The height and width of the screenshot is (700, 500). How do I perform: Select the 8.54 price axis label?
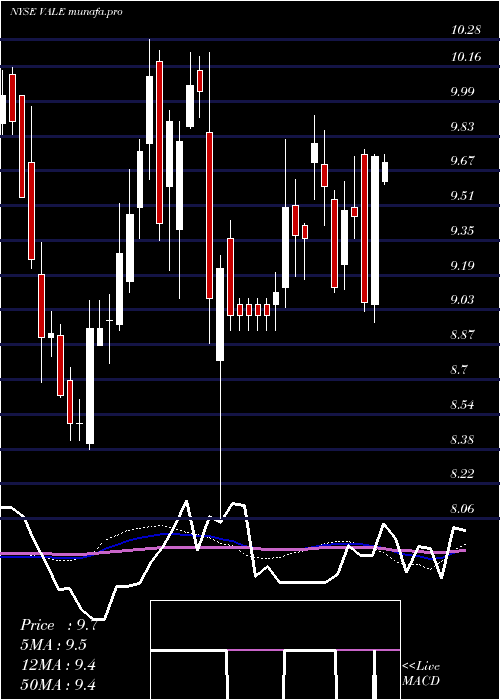462,405
